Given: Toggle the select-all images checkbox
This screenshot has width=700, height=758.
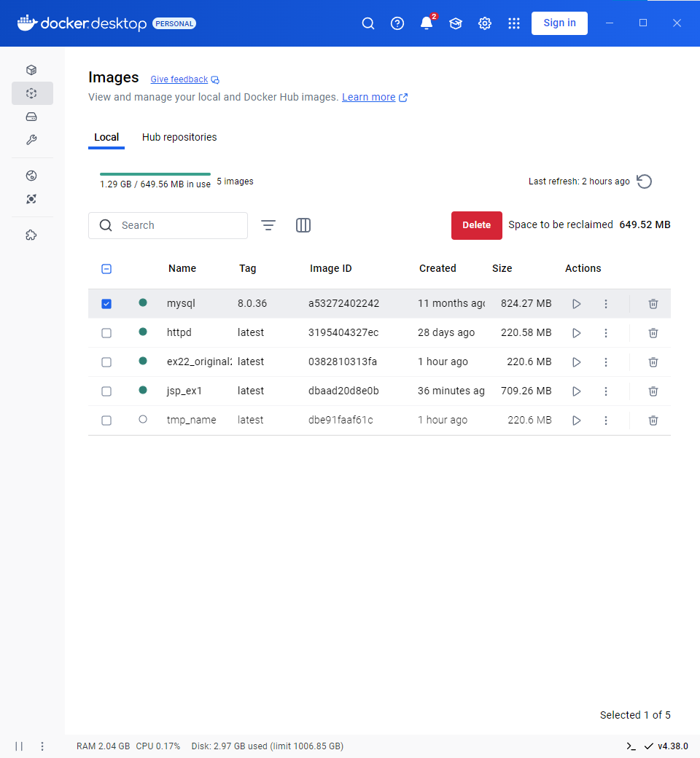Looking at the screenshot, I should pyautogui.click(x=106, y=269).
